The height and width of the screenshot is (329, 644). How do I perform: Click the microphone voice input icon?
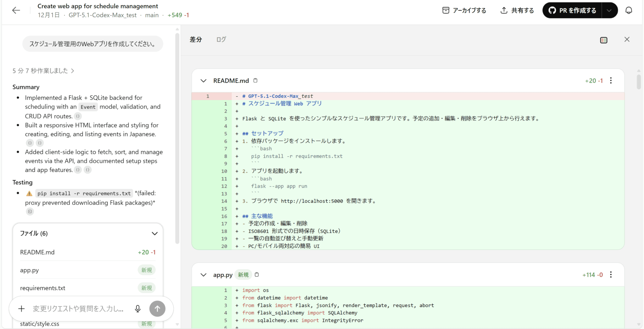pyautogui.click(x=137, y=309)
